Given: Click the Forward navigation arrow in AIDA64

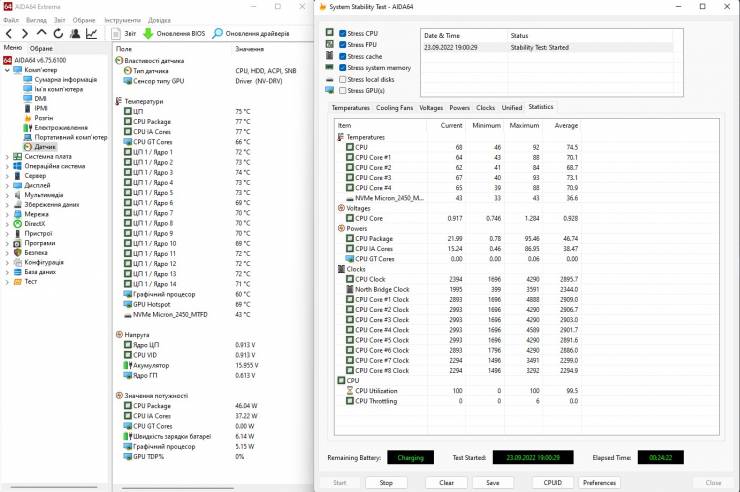Looking at the screenshot, I should tap(25, 33).
